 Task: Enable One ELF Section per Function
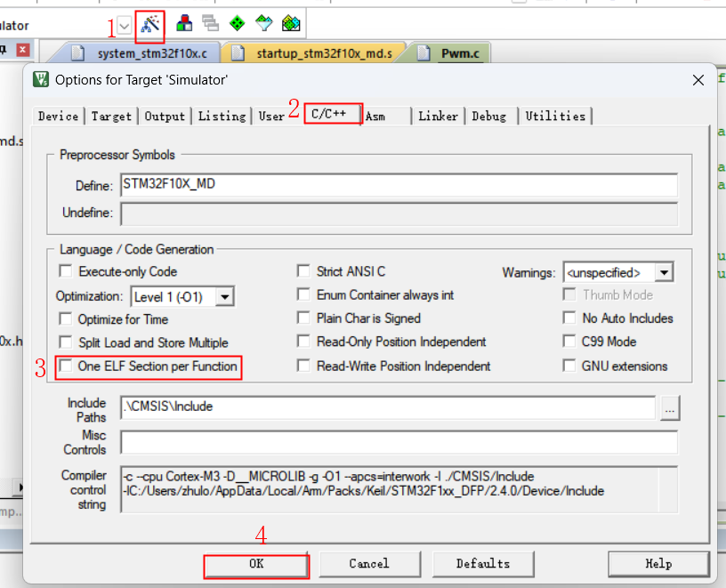pyautogui.click(x=66, y=366)
